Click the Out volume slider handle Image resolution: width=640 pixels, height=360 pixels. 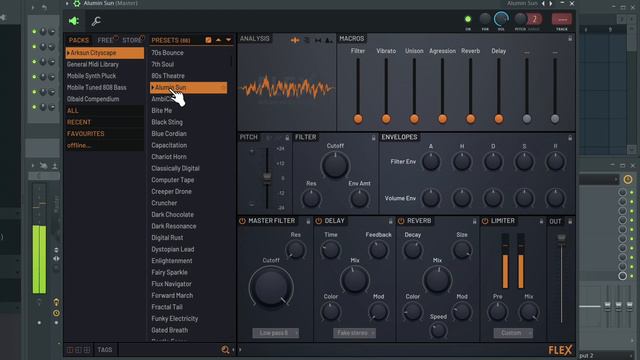(x=562, y=238)
